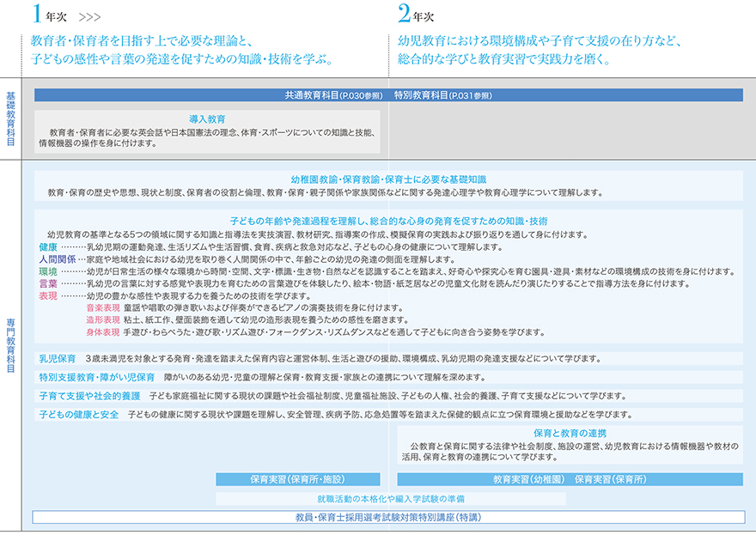Viewport: 756px width, 535px height.
Task: Select the line '活用、保育と教育の連携について学びます。'
Action: click(x=480, y=458)
